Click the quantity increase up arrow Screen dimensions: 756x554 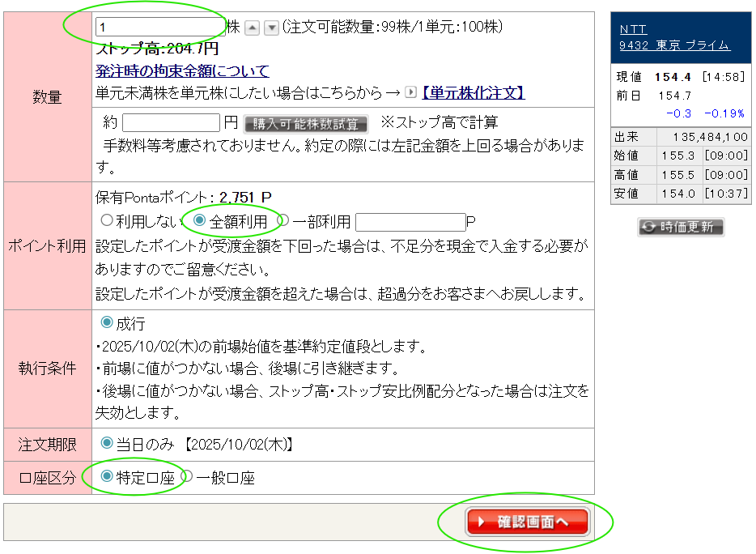click(x=253, y=28)
